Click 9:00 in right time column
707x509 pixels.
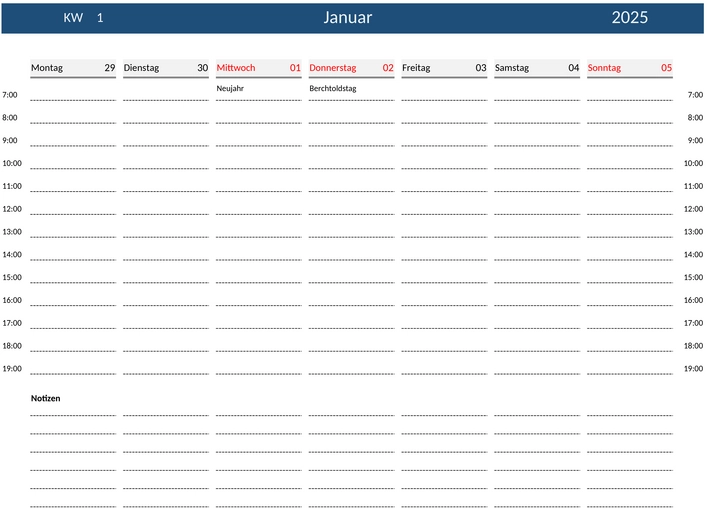coord(695,140)
